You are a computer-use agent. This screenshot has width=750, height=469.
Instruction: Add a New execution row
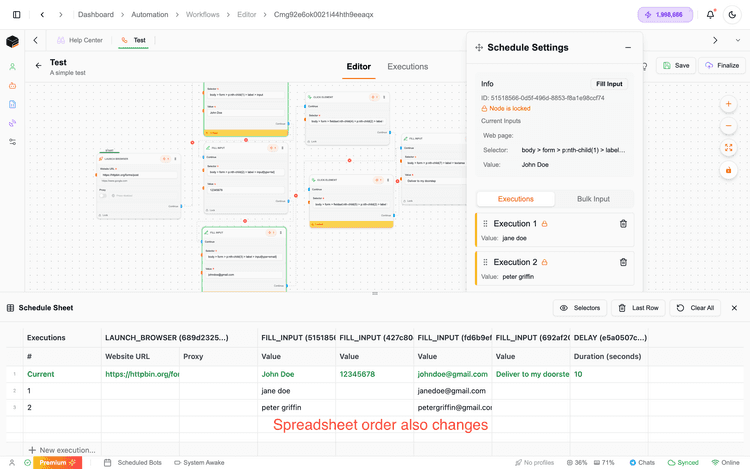click(x=62, y=450)
